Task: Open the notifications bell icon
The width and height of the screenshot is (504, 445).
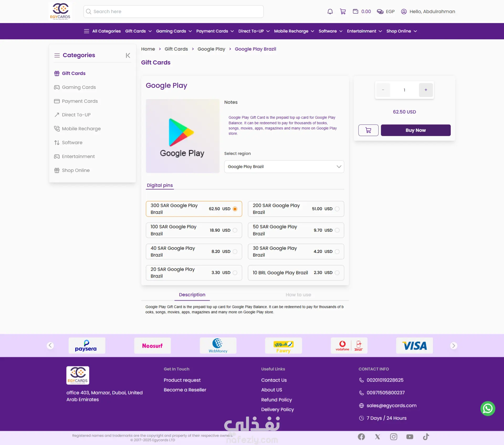Action: pos(330,12)
